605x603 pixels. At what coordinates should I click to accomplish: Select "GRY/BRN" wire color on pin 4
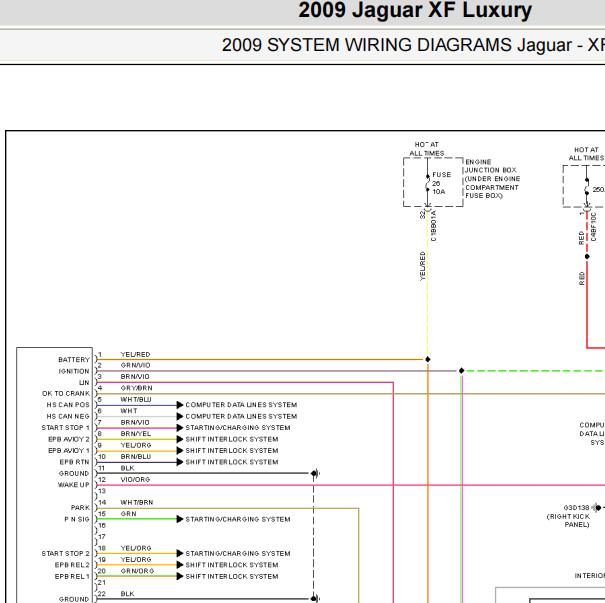coord(136,388)
